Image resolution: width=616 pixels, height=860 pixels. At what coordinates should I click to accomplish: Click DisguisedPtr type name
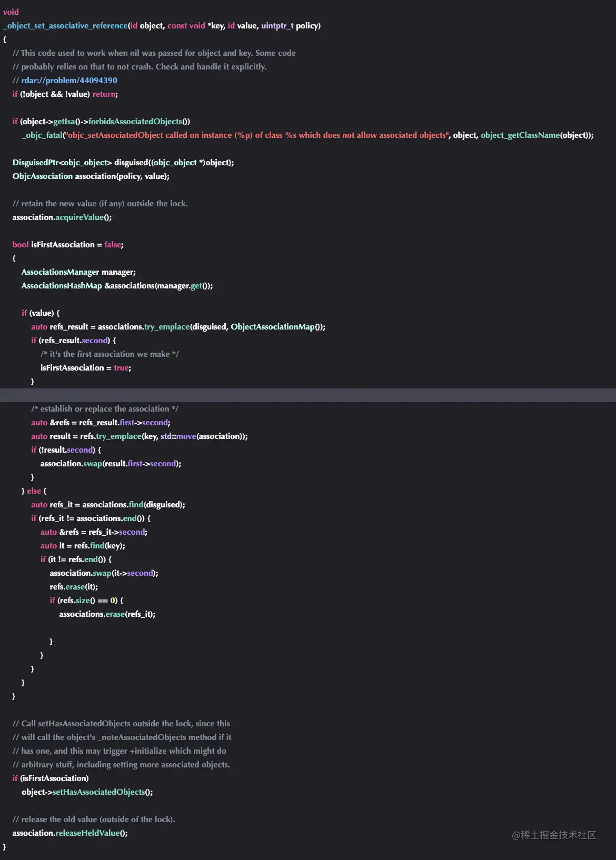(x=36, y=163)
